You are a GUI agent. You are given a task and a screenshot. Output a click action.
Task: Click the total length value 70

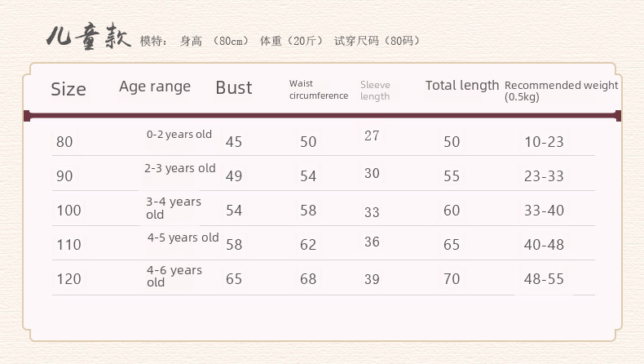(452, 279)
